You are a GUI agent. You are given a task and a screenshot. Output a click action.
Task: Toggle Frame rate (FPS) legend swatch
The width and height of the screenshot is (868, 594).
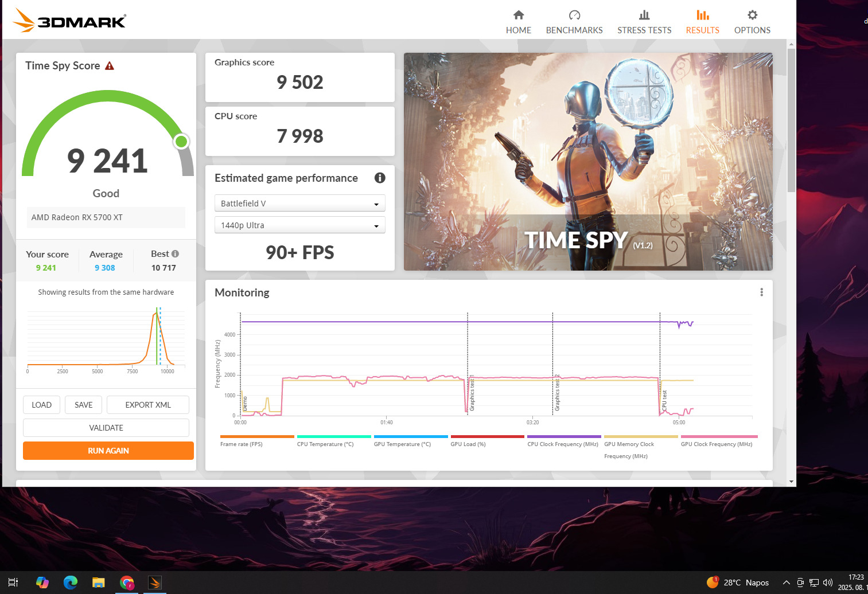257,436
